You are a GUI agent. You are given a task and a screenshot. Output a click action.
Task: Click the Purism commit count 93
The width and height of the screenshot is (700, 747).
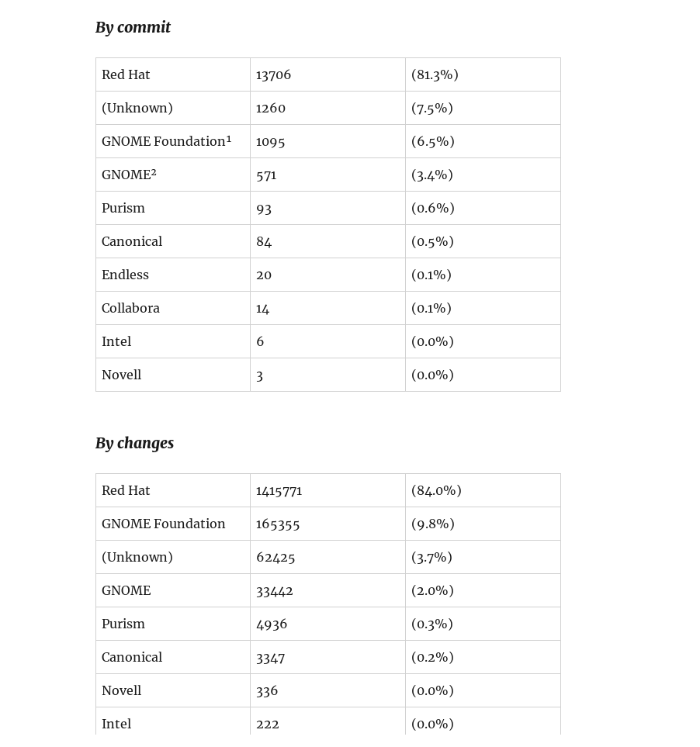click(x=264, y=208)
